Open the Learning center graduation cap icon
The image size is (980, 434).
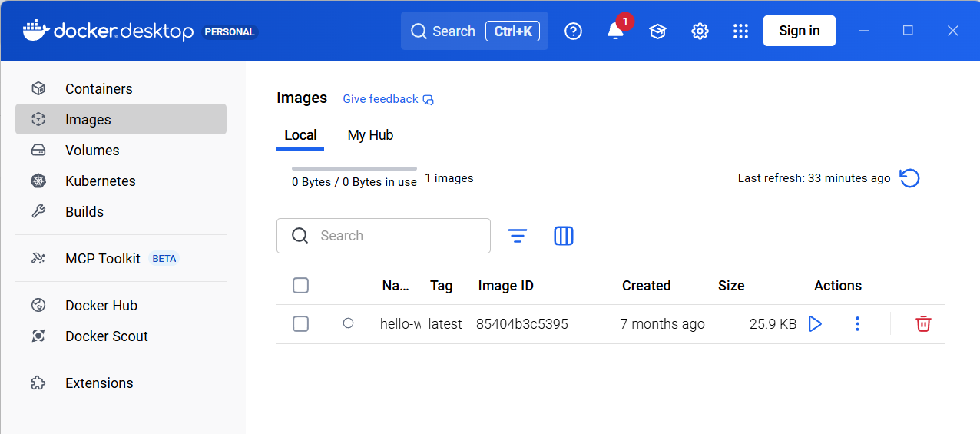[657, 31]
